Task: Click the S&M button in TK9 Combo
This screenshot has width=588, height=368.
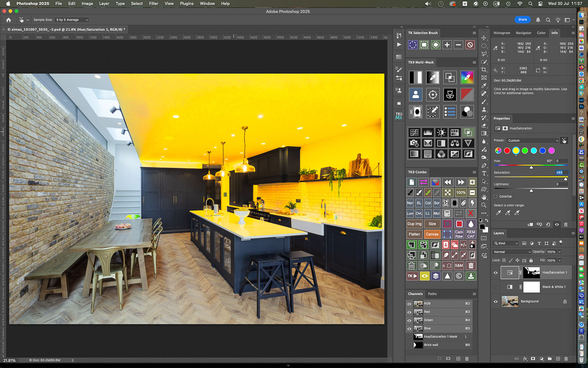Action: click(x=459, y=266)
